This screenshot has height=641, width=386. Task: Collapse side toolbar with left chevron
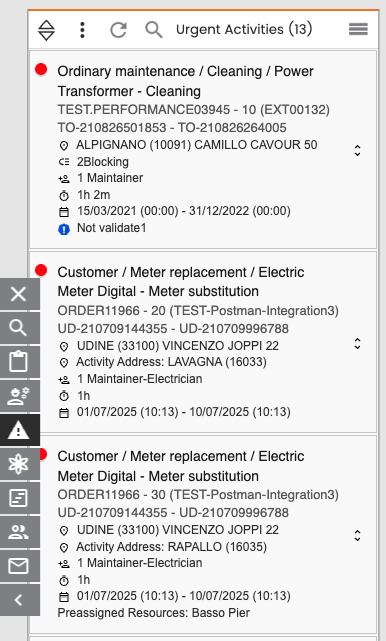tap(19, 600)
